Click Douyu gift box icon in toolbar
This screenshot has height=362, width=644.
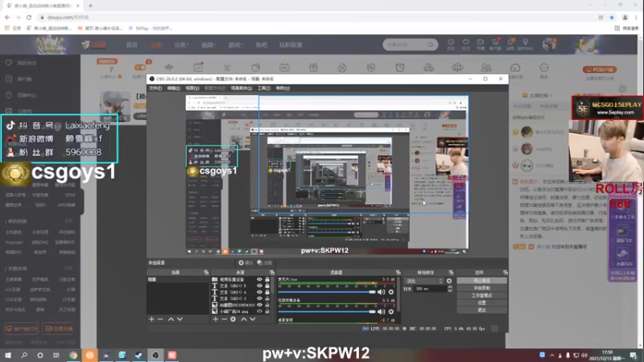313,68
